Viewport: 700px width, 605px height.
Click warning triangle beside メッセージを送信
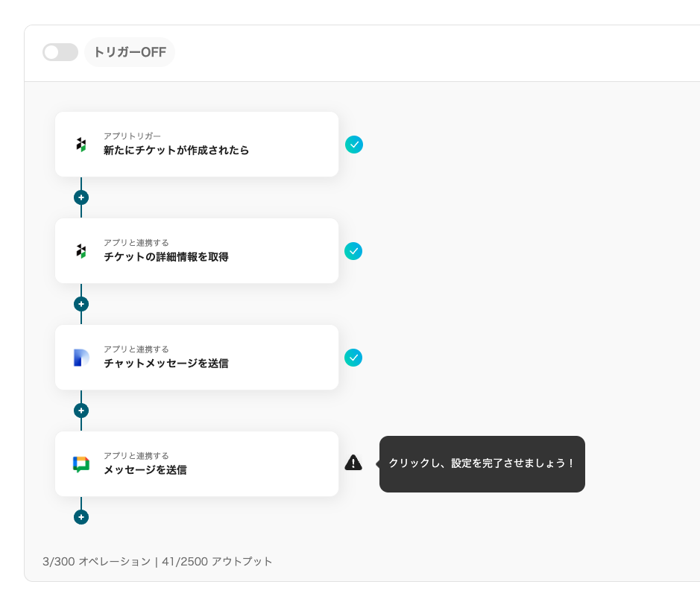353,463
